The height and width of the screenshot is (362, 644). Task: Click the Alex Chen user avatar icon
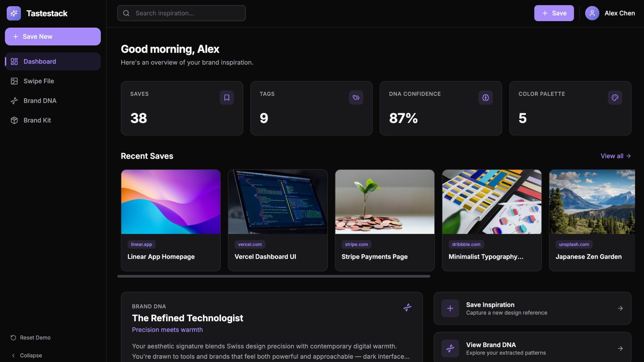592,13
